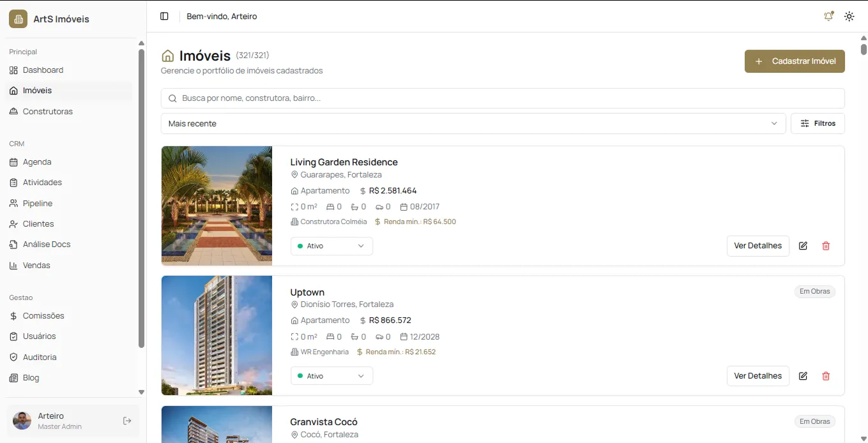Open Comissões under Gestao
Image resolution: width=868 pixels, height=443 pixels.
click(x=69, y=316)
